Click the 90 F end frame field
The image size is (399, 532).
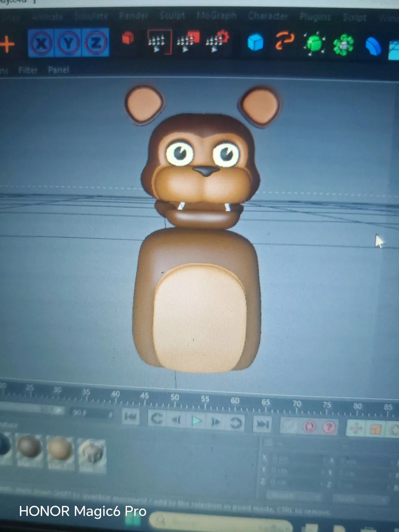click(91, 413)
